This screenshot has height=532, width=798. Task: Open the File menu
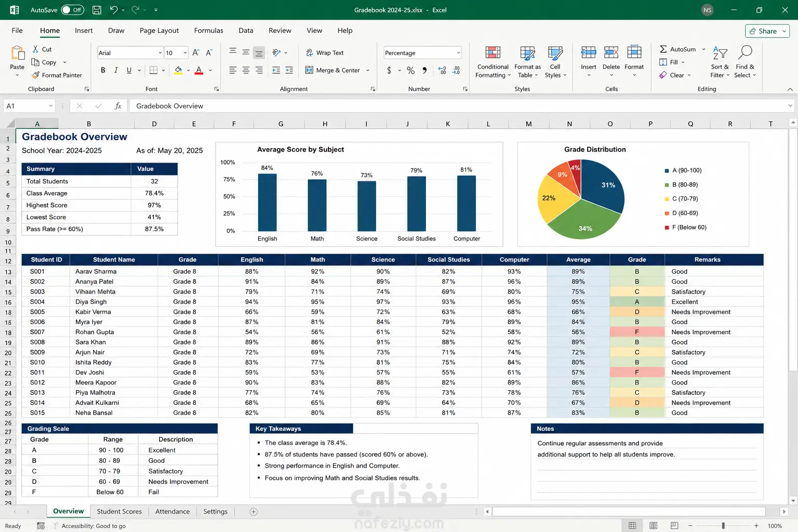17,31
